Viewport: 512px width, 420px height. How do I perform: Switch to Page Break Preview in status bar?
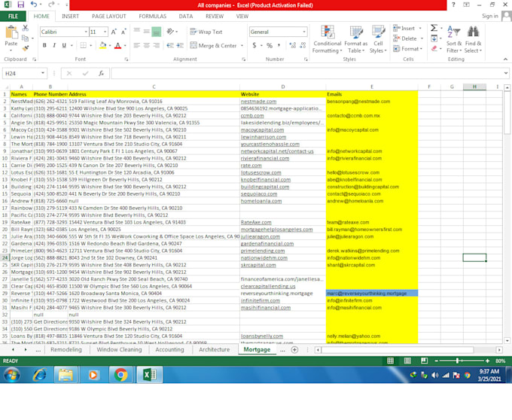coord(424,361)
